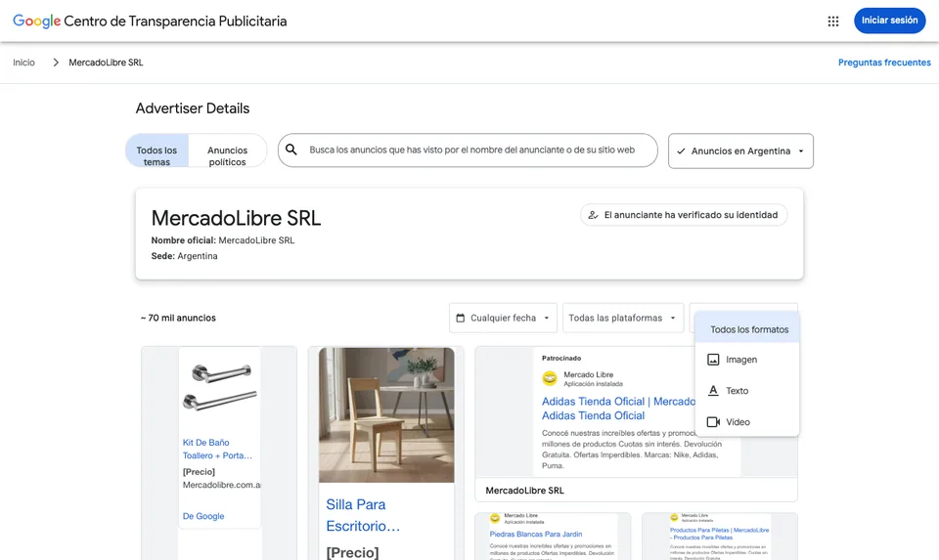Click Mercadolibre.com.a domain text in bathroom ad
Image resolution: width=939 pixels, height=560 pixels.
click(222, 485)
